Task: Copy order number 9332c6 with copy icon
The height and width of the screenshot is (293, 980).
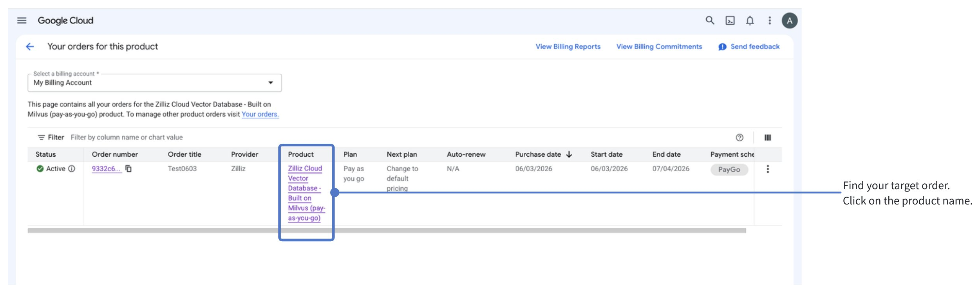Action: tap(128, 168)
